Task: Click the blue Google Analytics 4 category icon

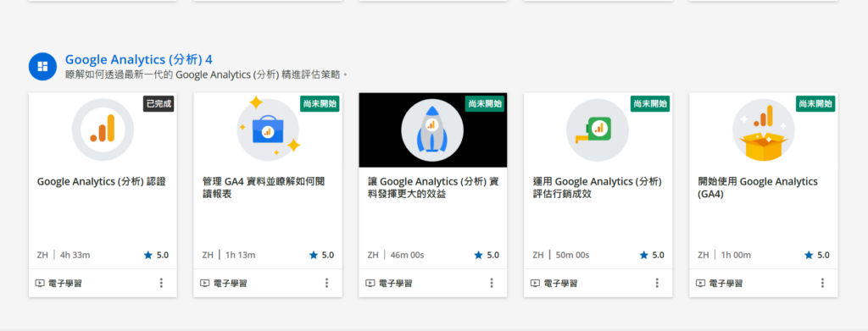Action: click(42, 66)
